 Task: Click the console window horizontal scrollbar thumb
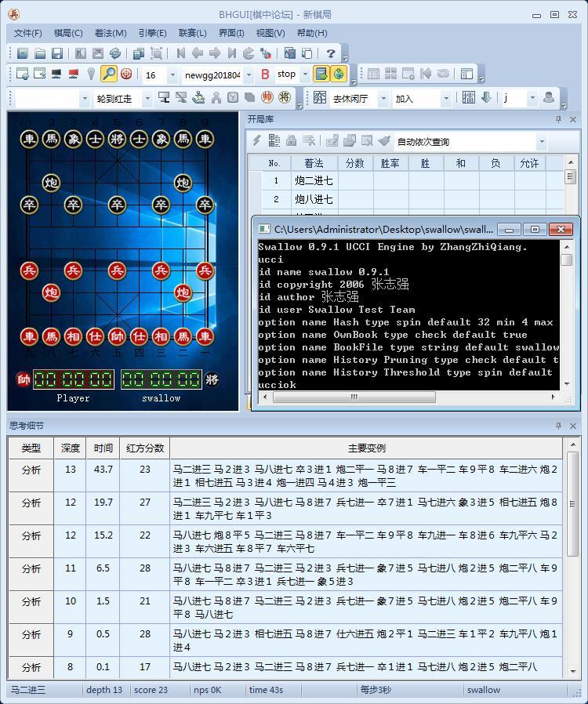click(x=354, y=397)
